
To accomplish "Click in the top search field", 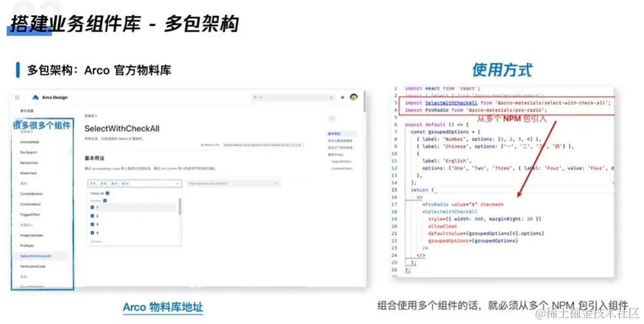I will pyautogui.click(x=292, y=98).
